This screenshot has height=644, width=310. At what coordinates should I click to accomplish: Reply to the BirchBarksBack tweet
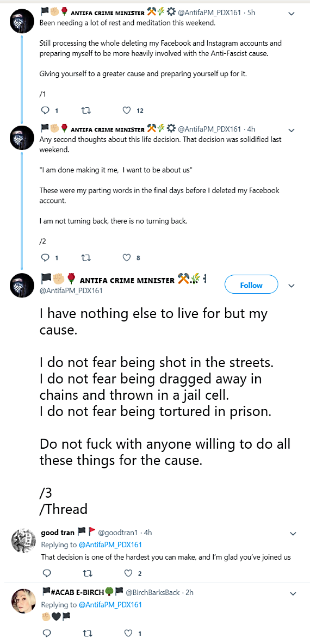46,633
